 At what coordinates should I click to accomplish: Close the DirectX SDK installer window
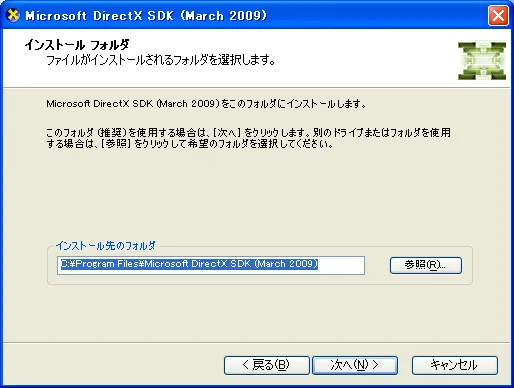point(498,15)
